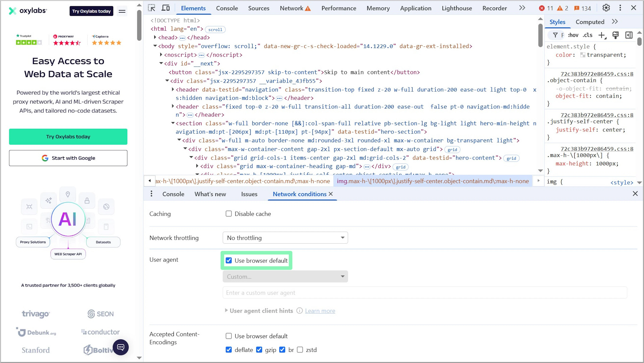Toggle the deflate encoding checkbox
The width and height of the screenshot is (644, 363).
point(228,349)
